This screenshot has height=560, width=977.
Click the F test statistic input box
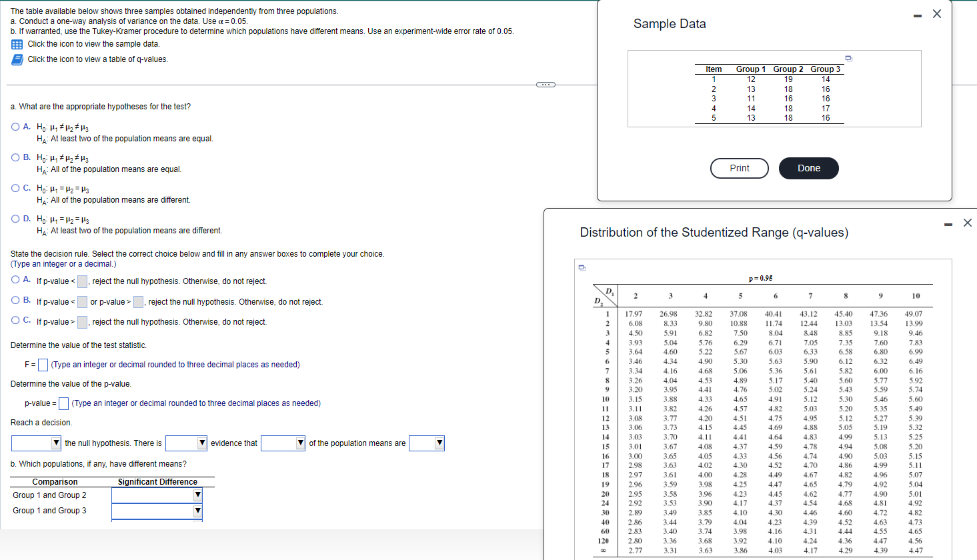(42, 365)
